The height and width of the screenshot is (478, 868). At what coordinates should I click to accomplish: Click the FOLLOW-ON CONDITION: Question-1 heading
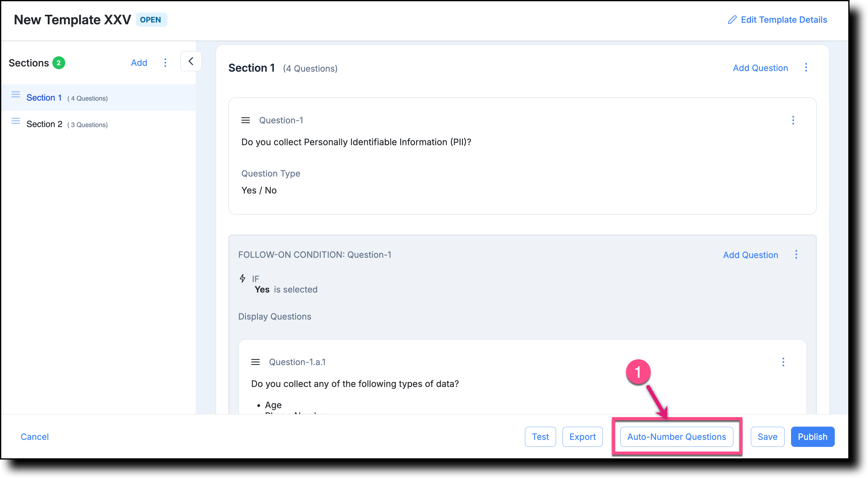point(315,254)
